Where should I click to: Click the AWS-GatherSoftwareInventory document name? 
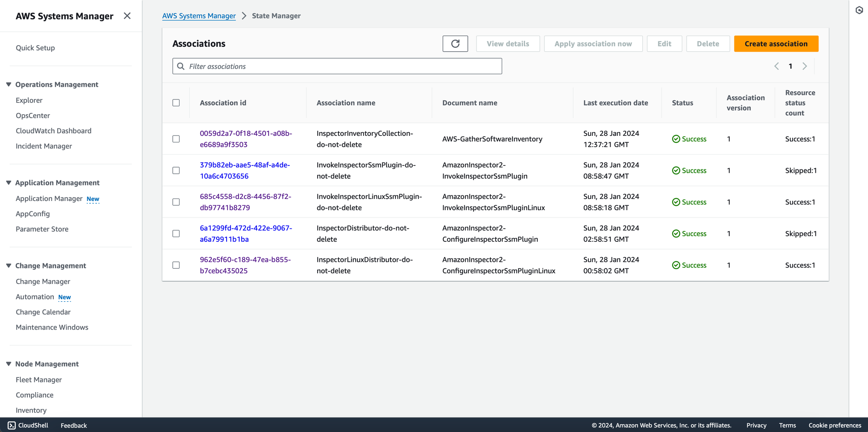click(492, 139)
